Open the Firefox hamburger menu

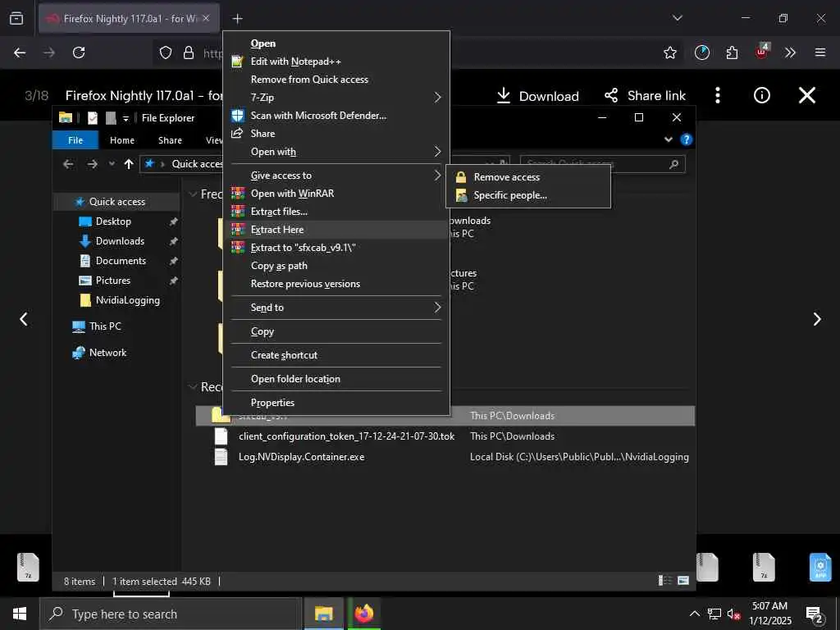(819, 52)
